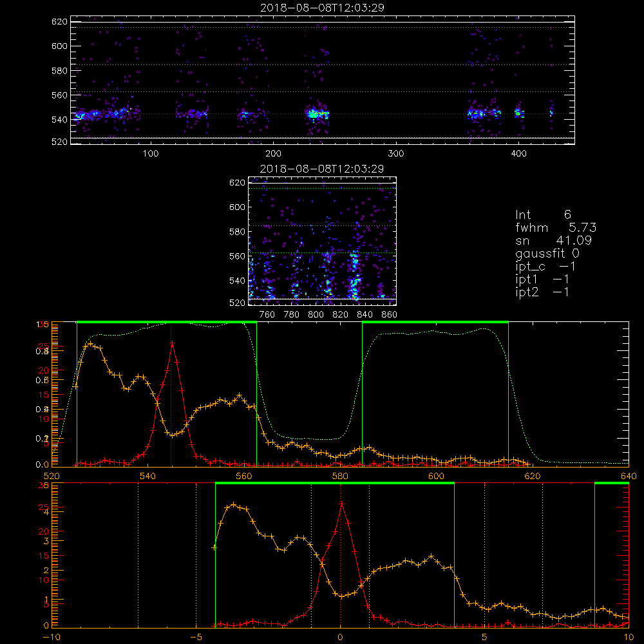Click the red curve peak in the bottom plot
Viewport: 644px width, 644px height.
click(x=341, y=504)
